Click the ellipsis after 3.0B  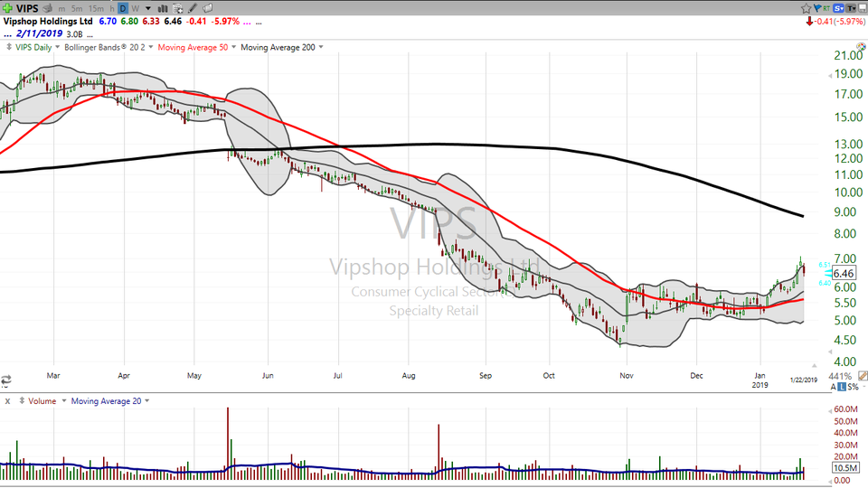click(x=90, y=34)
